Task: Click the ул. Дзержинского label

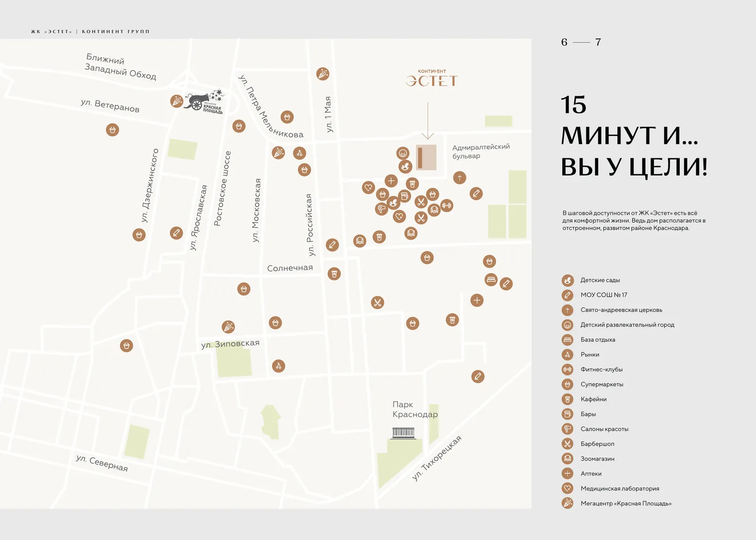Action: pyautogui.click(x=150, y=185)
